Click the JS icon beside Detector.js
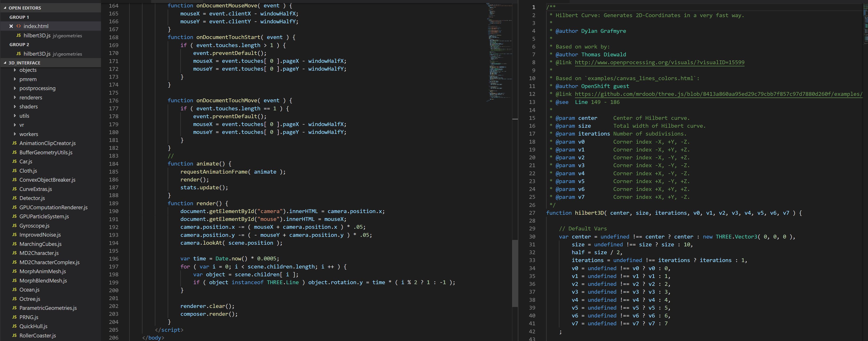Viewport: 868px width, 341px height. point(14,198)
